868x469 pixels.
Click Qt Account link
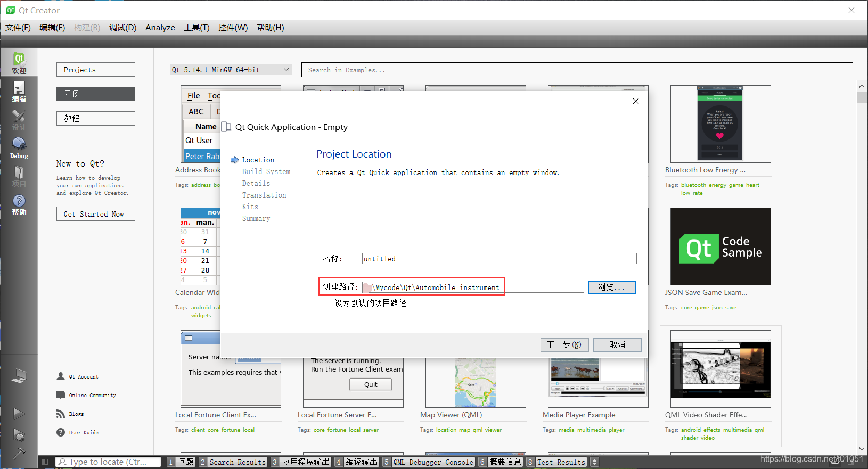(x=84, y=376)
